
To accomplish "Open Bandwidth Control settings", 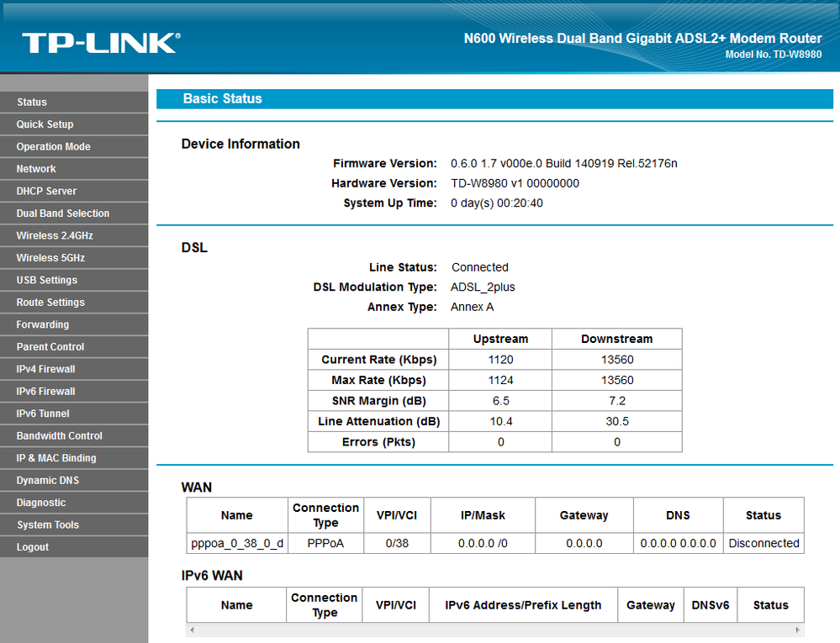I will point(74,435).
